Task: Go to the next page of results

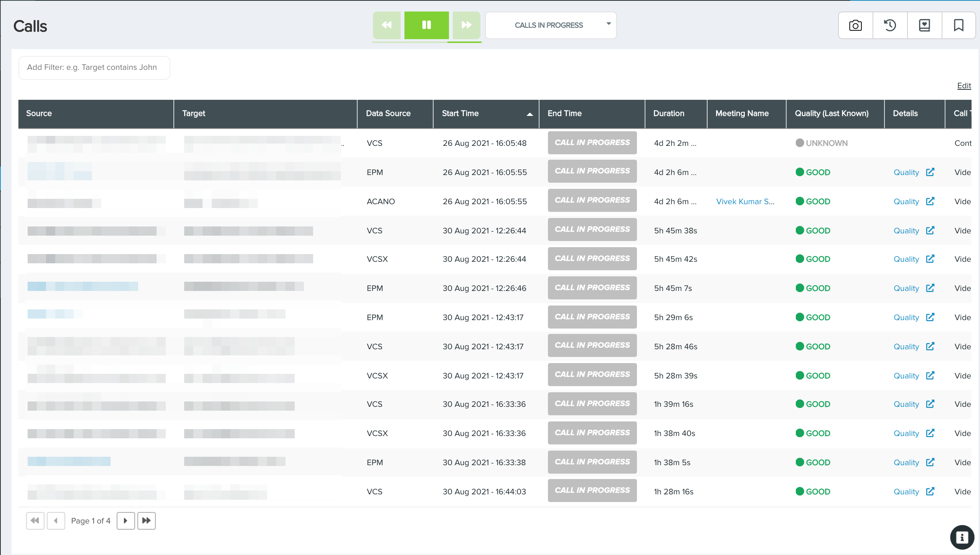Action: tap(125, 521)
